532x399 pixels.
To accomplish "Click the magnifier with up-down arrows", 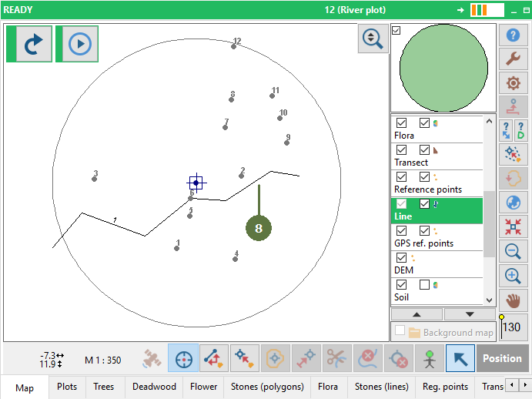I will point(373,39).
